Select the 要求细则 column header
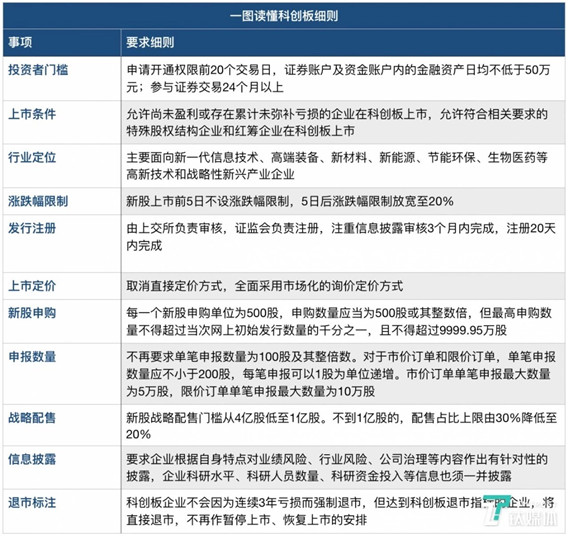The height and width of the screenshot is (536, 568). point(150,42)
